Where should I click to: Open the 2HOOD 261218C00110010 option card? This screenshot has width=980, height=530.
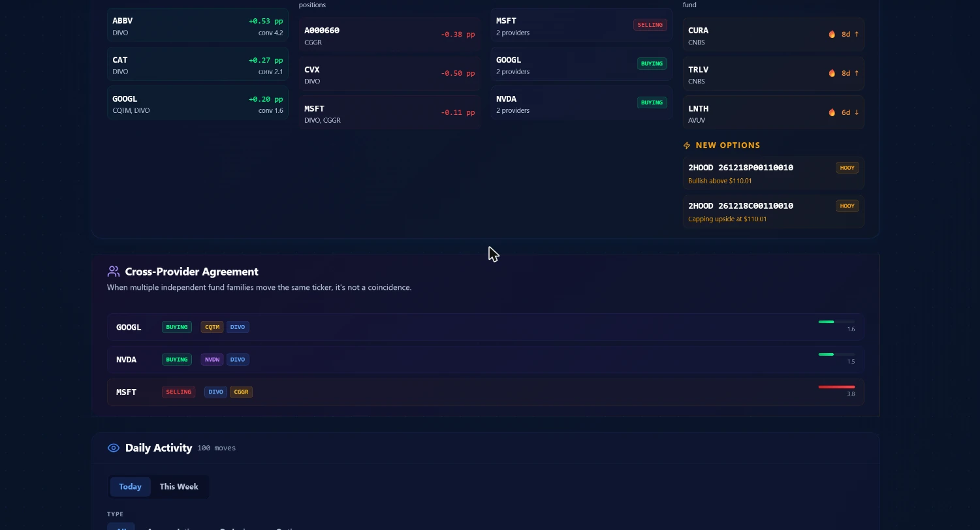coord(774,211)
